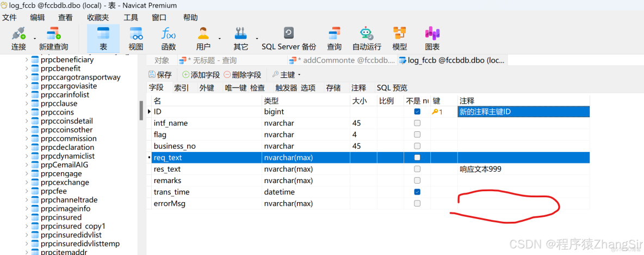Click the 保存 (Save) button
The height and width of the screenshot is (255, 644).
[x=160, y=75]
